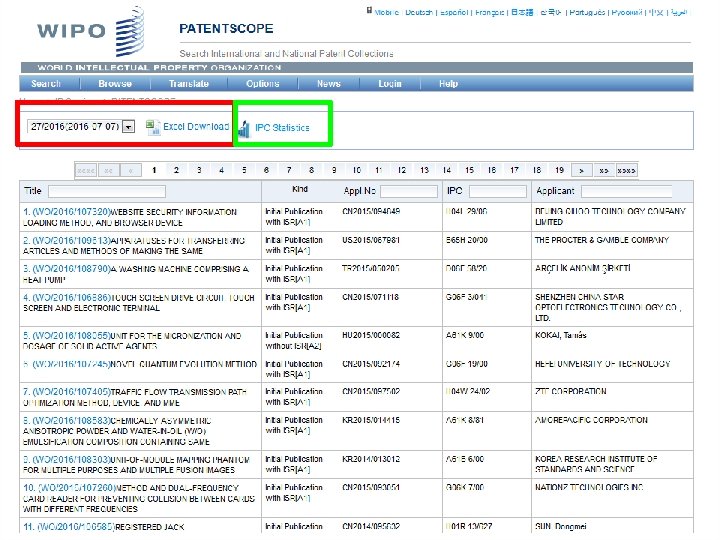Click the >> fast-forward pagination button
Image resolution: width=720 pixels, height=540 pixels.
tap(604, 170)
